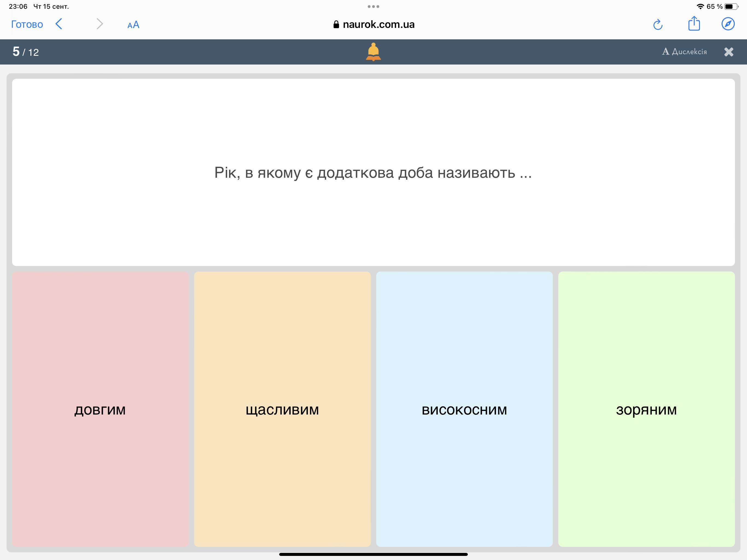Tap the three-dot multitasking menu
747x560 pixels.
(373, 6)
